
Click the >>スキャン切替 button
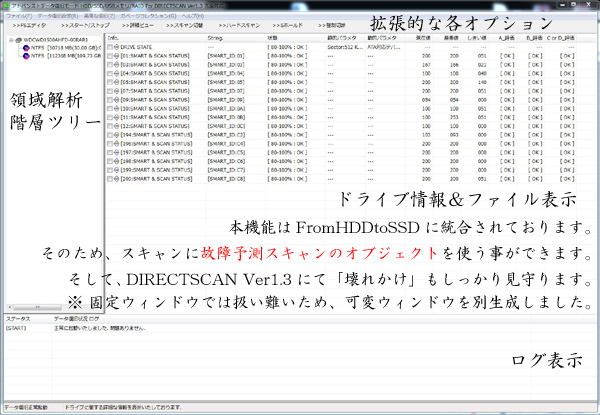pyautogui.click(x=184, y=26)
